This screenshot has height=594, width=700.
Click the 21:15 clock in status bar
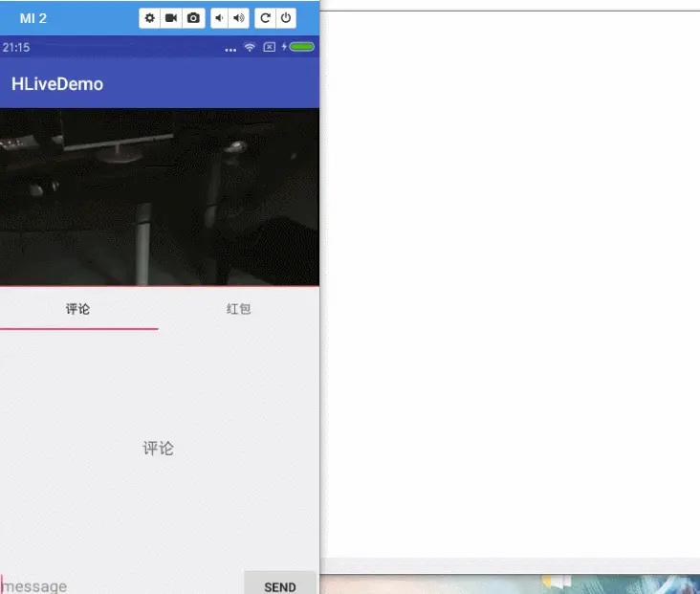click(16, 47)
